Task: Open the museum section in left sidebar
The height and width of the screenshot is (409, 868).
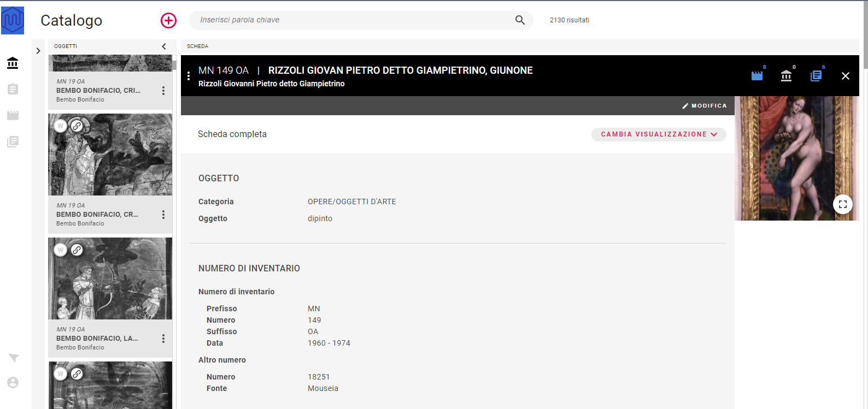Action: click(13, 63)
